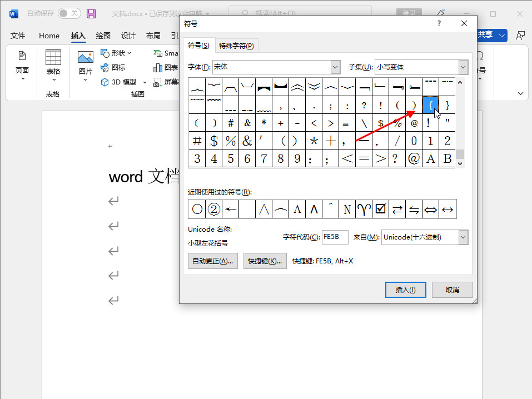Open the subset (子集) dropdown
The height and width of the screenshot is (399, 532).
click(x=463, y=67)
